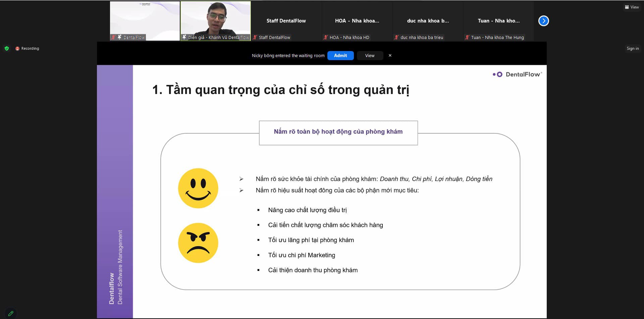Dismiss the waiting room notification
The height and width of the screenshot is (319, 644).
390,55
